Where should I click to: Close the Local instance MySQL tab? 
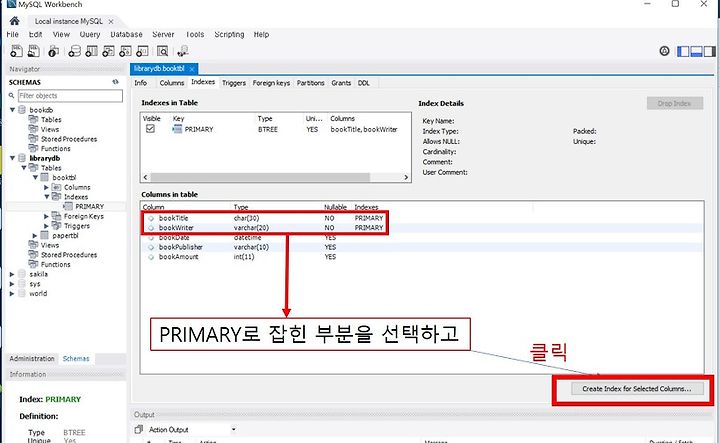coord(111,22)
